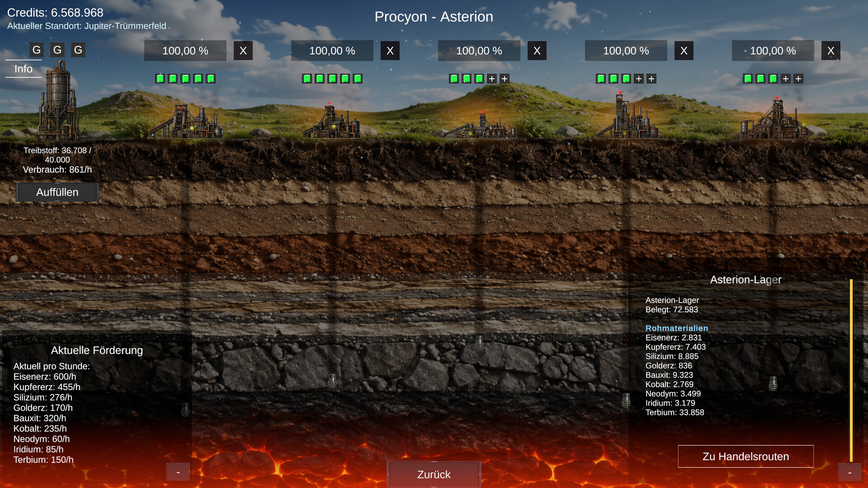Click third mine's 100,00 % field

pyautogui.click(x=479, y=51)
